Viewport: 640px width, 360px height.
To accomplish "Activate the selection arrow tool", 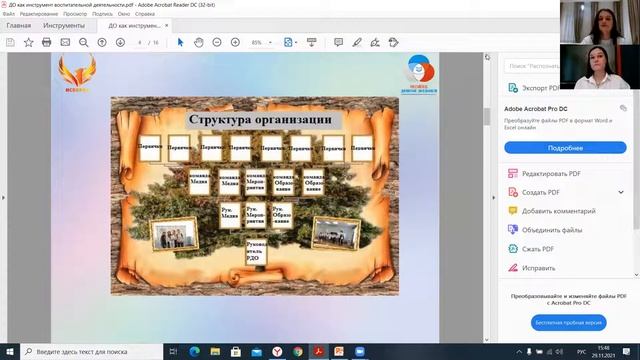I will (180, 42).
